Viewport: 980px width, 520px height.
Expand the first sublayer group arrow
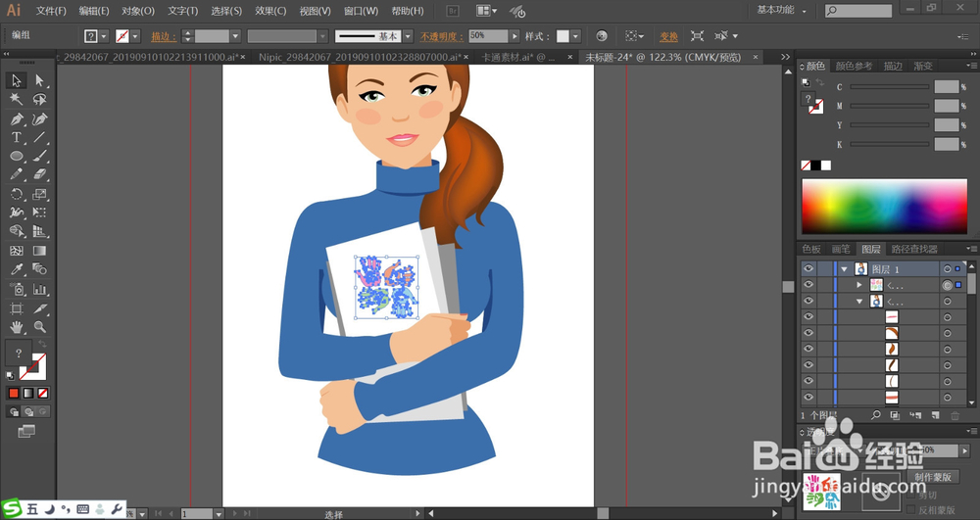(x=859, y=285)
